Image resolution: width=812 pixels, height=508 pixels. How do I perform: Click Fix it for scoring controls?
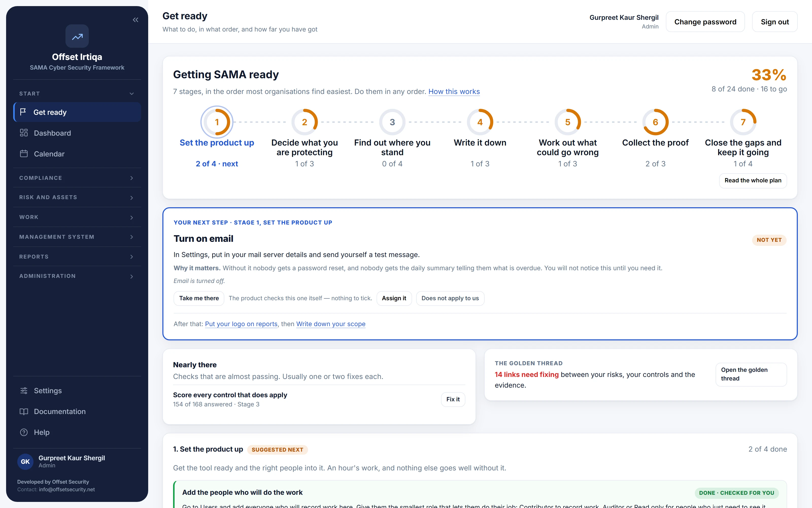(453, 400)
